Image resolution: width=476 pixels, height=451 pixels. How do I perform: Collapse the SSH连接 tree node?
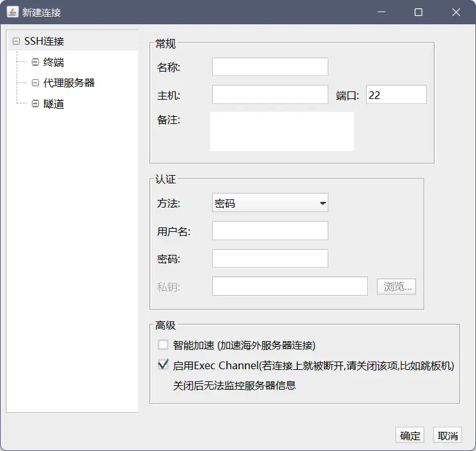coord(16,41)
